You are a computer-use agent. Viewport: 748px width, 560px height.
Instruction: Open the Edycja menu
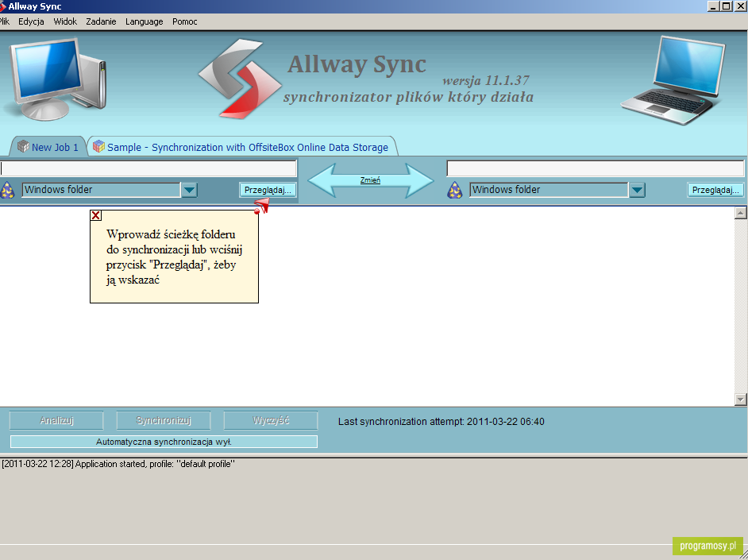point(31,21)
